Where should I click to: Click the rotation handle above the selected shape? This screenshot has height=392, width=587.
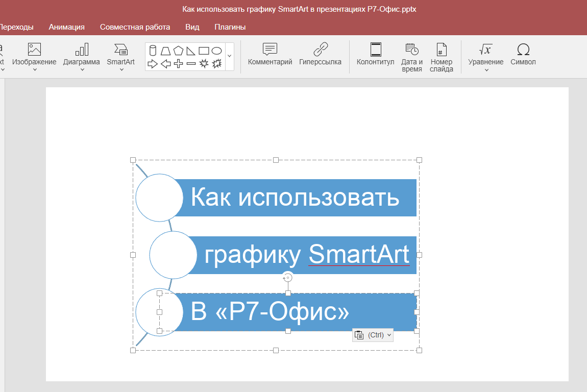click(x=287, y=278)
